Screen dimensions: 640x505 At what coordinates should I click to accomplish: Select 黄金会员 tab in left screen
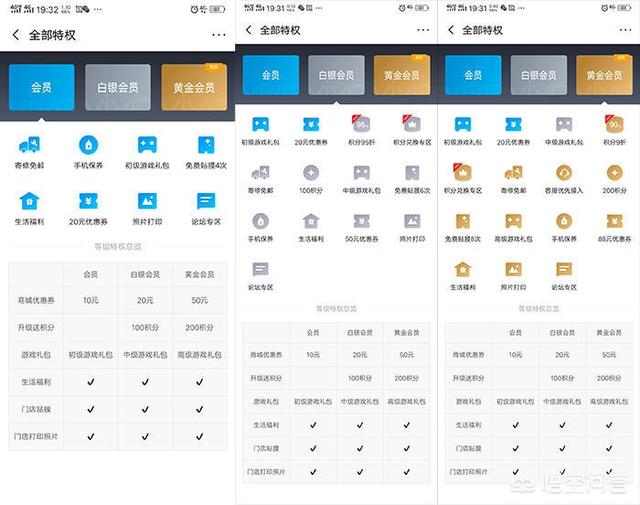point(193,87)
